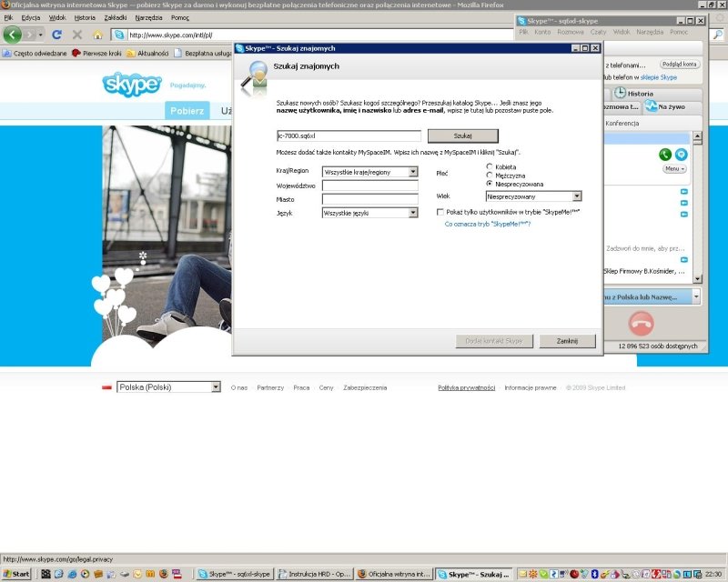Click green call button in Skype contact list

pos(665,155)
